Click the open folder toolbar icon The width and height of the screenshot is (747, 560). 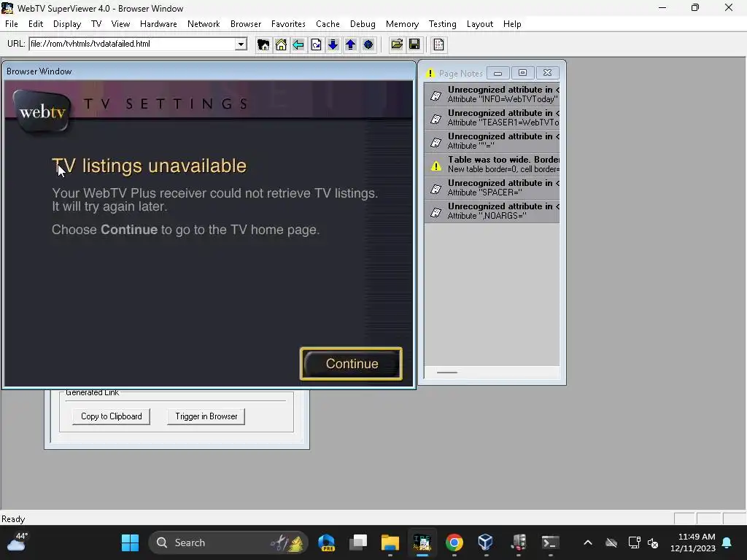click(x=397, y=44)
